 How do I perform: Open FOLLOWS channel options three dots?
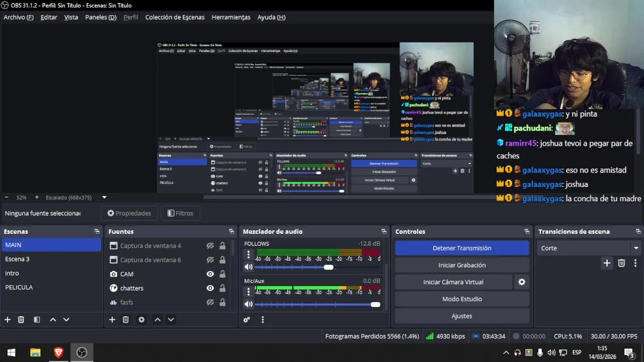[x=248, y=255]
